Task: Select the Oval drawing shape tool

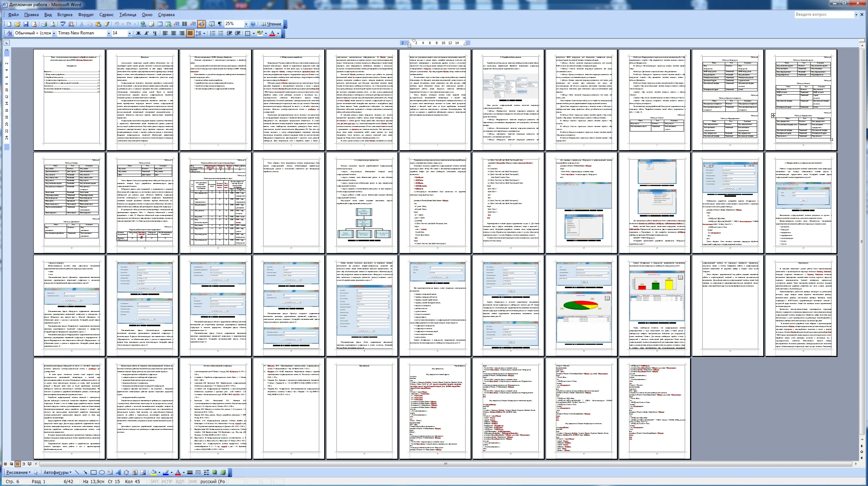Action: [102, 472]
